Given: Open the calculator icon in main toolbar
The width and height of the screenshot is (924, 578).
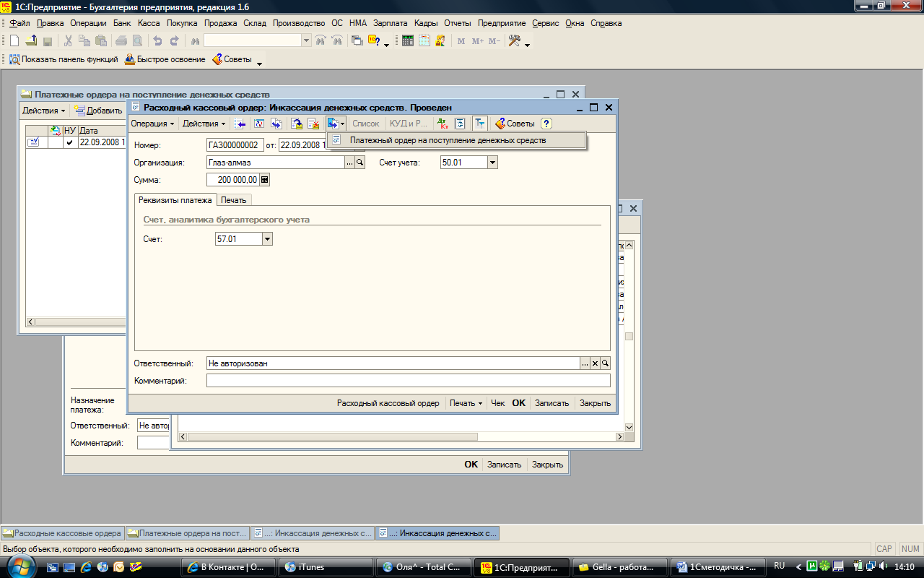Looking at the screenshot, I should (x=408, y=41).
